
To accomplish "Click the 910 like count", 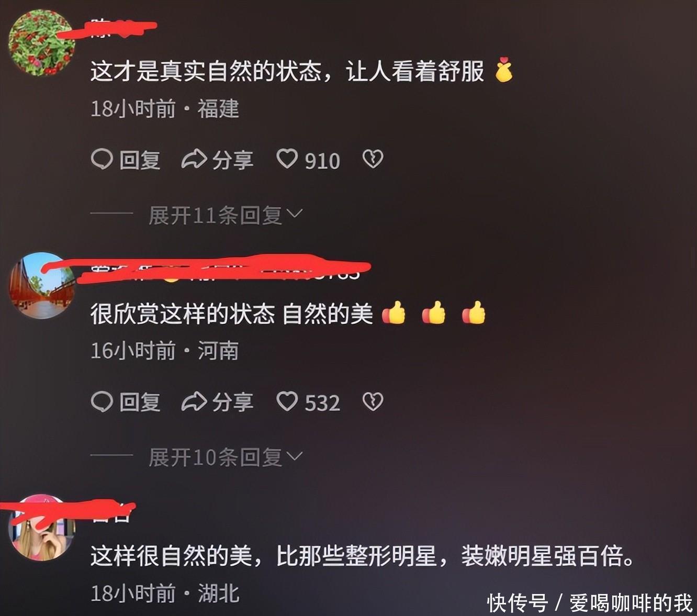I will 322,161.
